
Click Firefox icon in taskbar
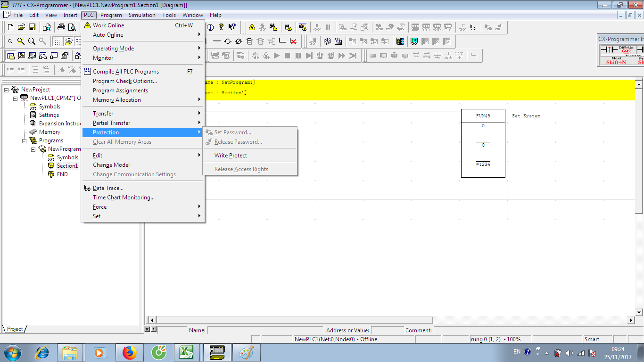129,352
